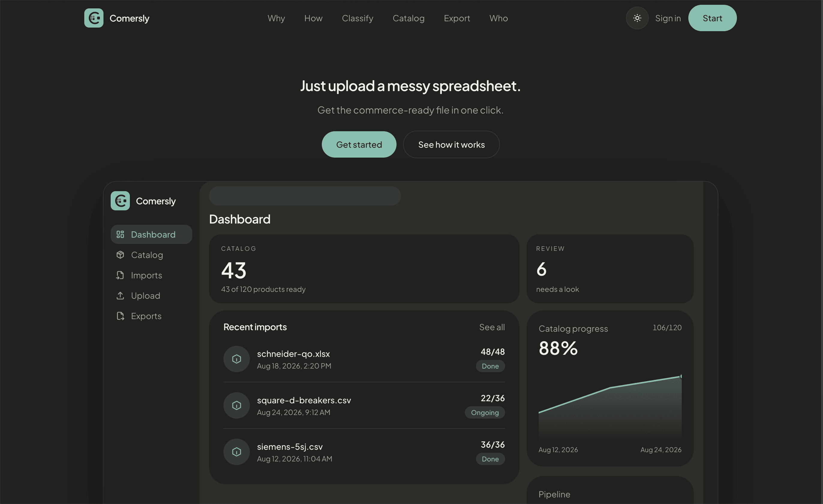823x504 pixels.
Task: Go to the How section
Action: tap(313, 18)
